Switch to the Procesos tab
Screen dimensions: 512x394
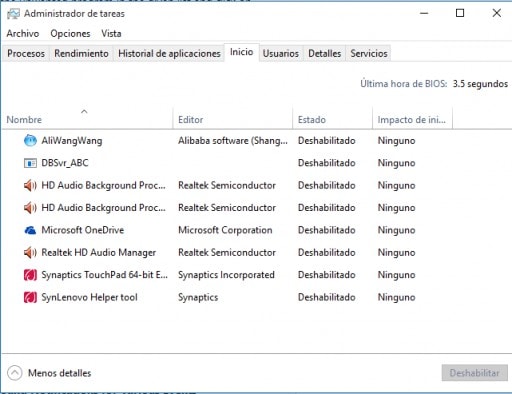(x=26, y=53)
